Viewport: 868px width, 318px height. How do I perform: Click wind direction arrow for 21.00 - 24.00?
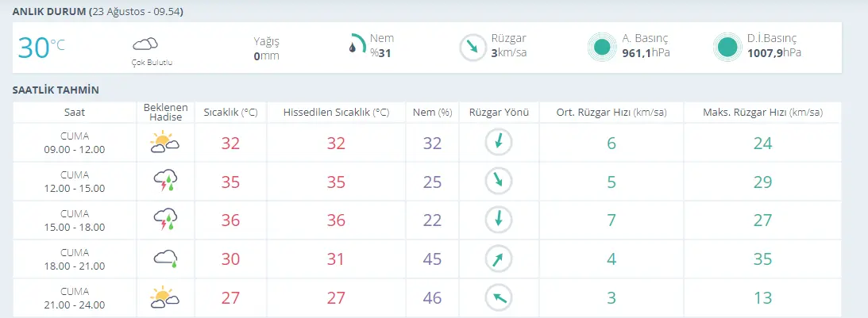pyautogui.click(x=499, y=297)
